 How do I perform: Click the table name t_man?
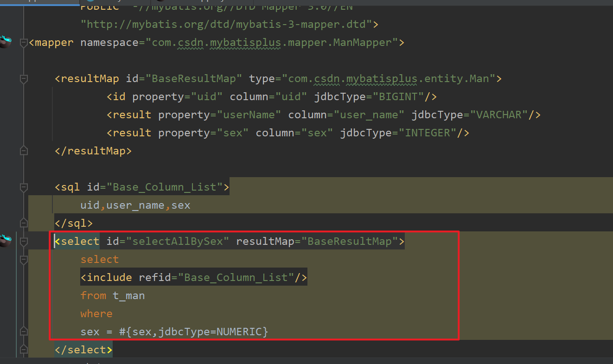pos(129,296)
